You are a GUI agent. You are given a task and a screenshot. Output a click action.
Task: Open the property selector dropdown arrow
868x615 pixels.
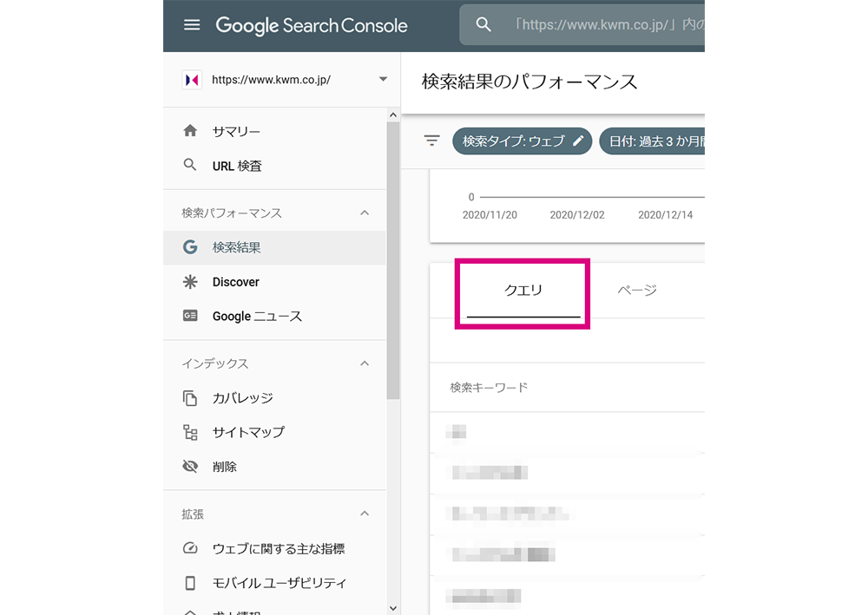[383, 79]
